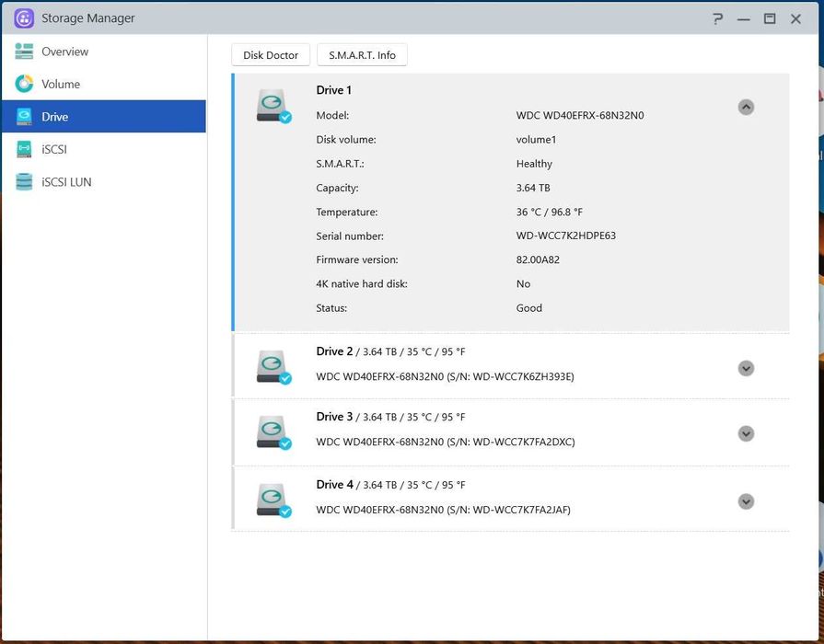Expand Drive 4 details

tap(746, 501)
